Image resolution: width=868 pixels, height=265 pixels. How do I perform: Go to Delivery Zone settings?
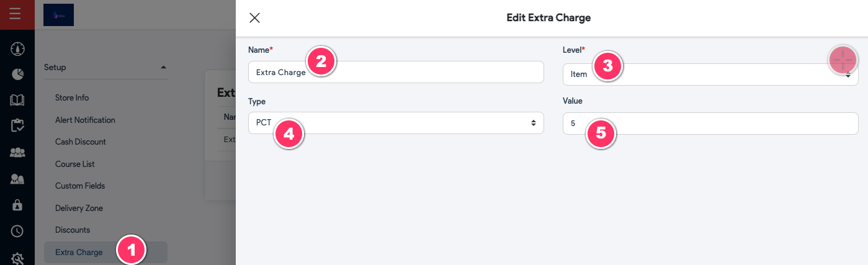pos(79,209)
